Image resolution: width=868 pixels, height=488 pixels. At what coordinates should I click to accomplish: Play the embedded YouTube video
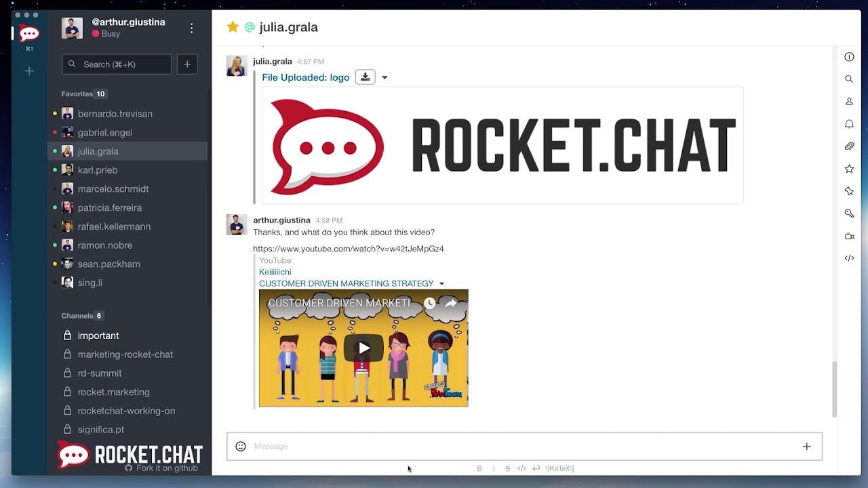click(363, 348)
